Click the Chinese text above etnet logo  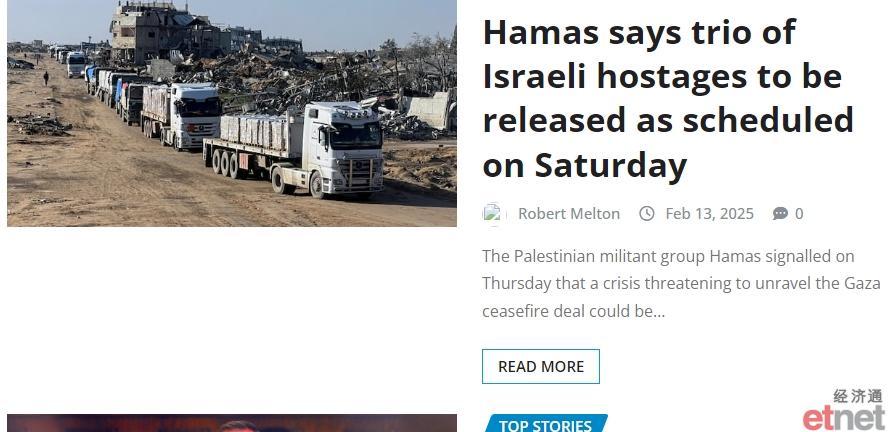(858, 396)
